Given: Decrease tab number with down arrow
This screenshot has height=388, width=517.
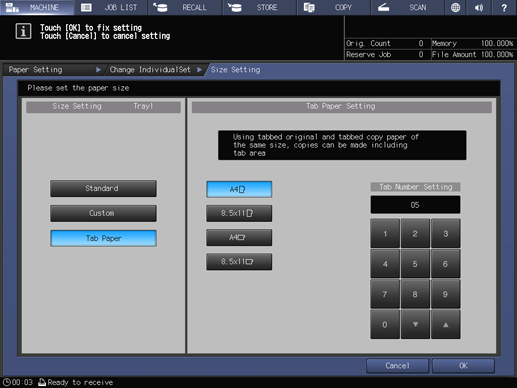Looking at the screenshot, I should click(x=415, y=324).
